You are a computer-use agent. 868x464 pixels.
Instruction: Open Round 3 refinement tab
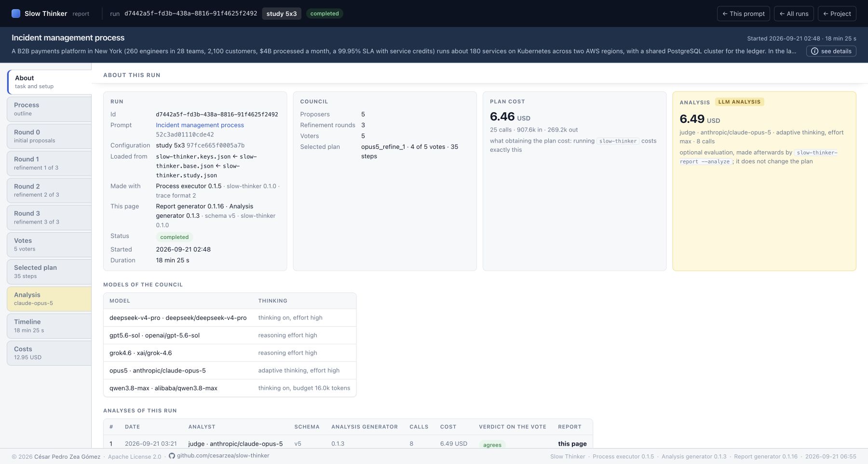click(49, 217)
